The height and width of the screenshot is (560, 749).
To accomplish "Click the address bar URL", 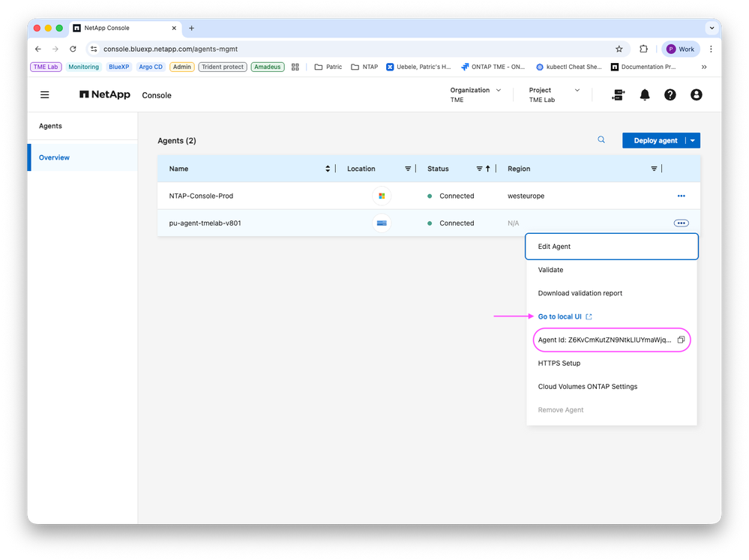I will [170, 49].
